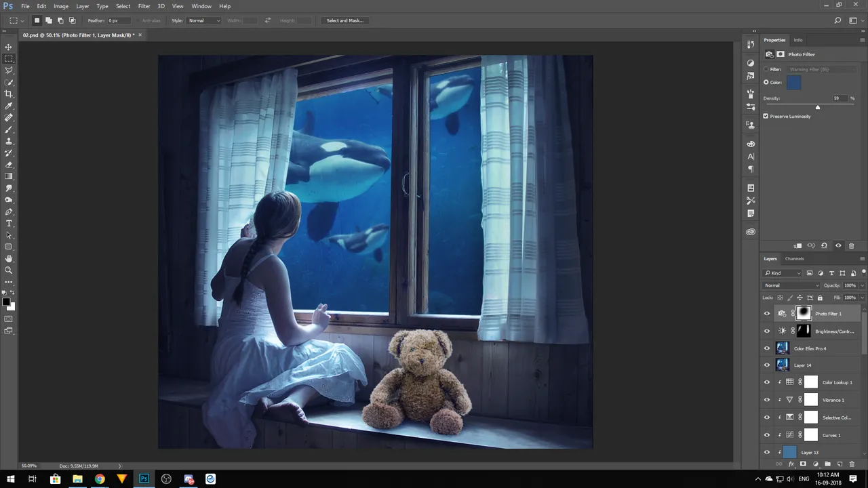Select the Crop tool
The image size is (868, 488).
click(x=9, y=94)
